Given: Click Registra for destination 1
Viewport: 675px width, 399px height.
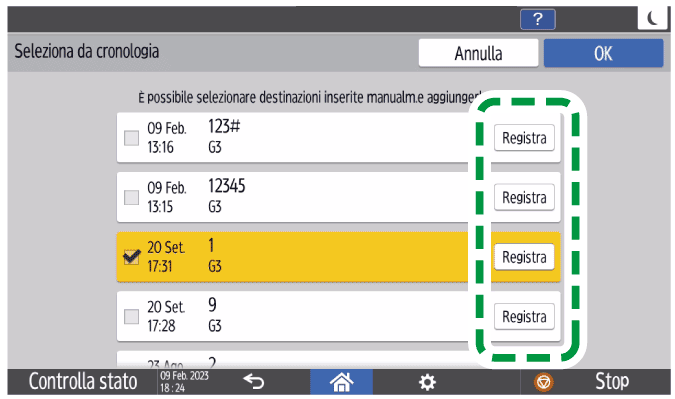Looking at the screenshot, I should (x=524, y=257).
